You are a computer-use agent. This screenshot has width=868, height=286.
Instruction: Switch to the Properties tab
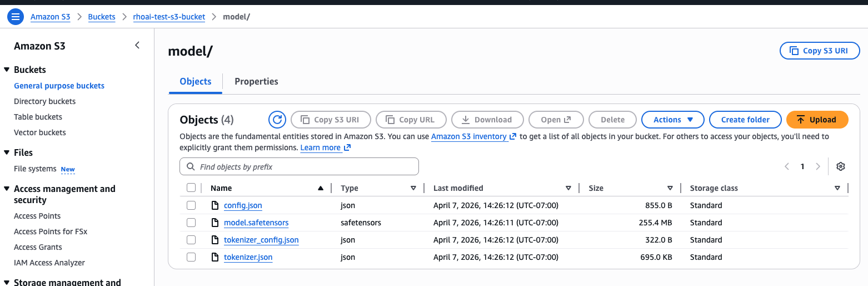(256, 81)
